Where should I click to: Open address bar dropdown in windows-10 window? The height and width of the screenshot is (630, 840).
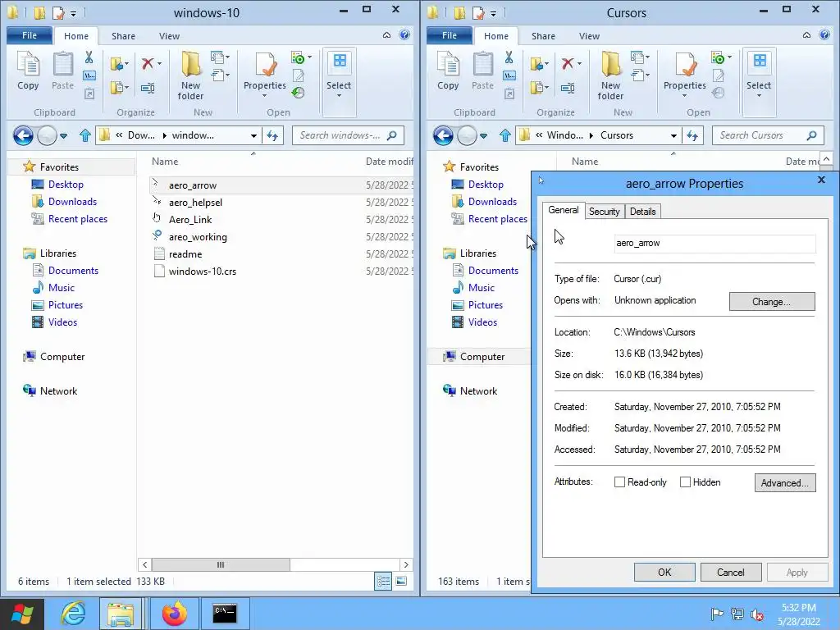[253, 136]
